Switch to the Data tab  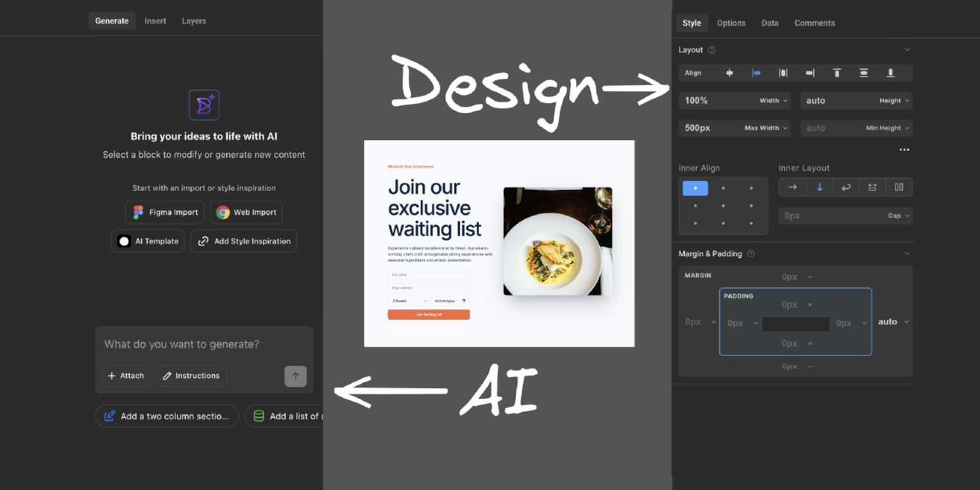click(x=770, y=23)
